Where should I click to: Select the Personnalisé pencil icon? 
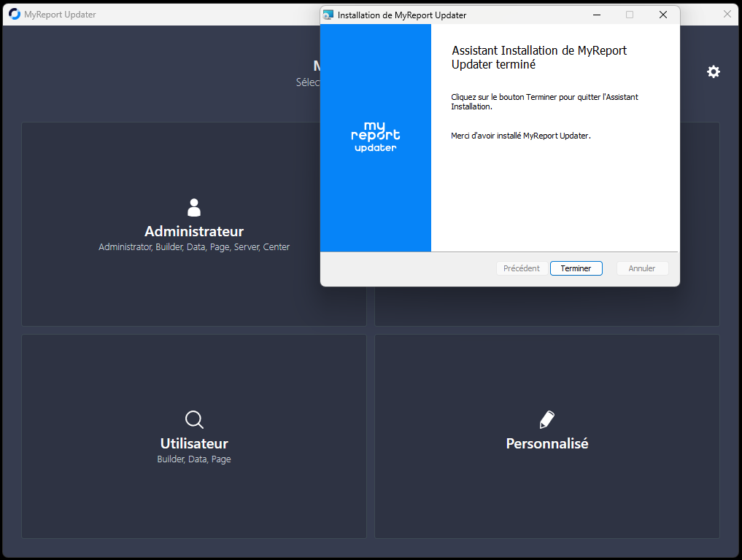pos(547,419)
